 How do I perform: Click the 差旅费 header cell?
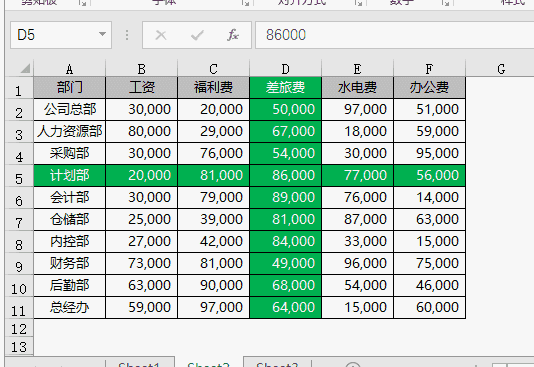(x=285, y=88)
